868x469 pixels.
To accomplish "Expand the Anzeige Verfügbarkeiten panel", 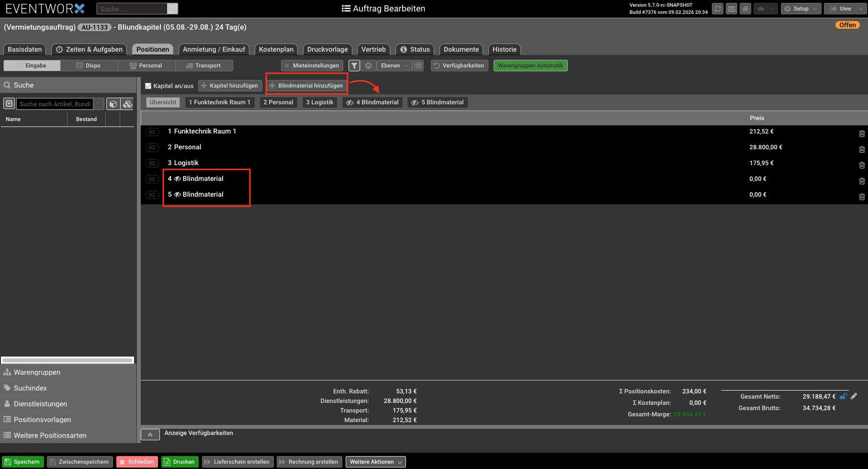I will (150, 435).
